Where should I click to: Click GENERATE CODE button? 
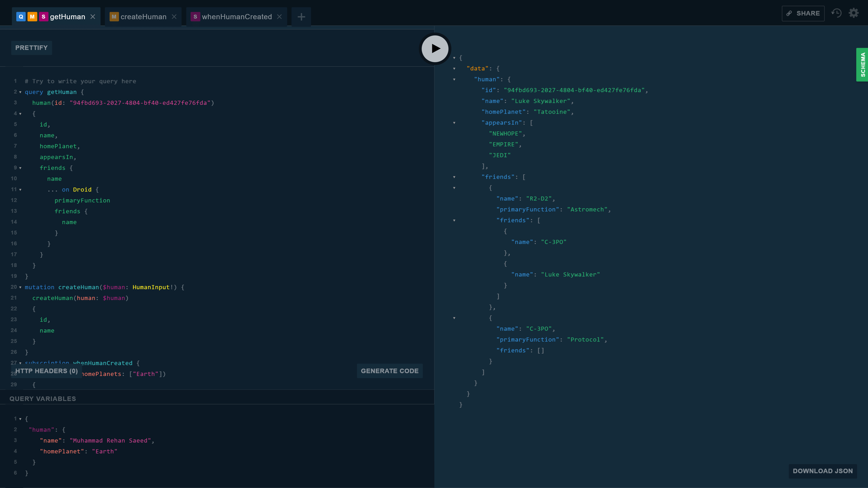[x=390, y=371]
